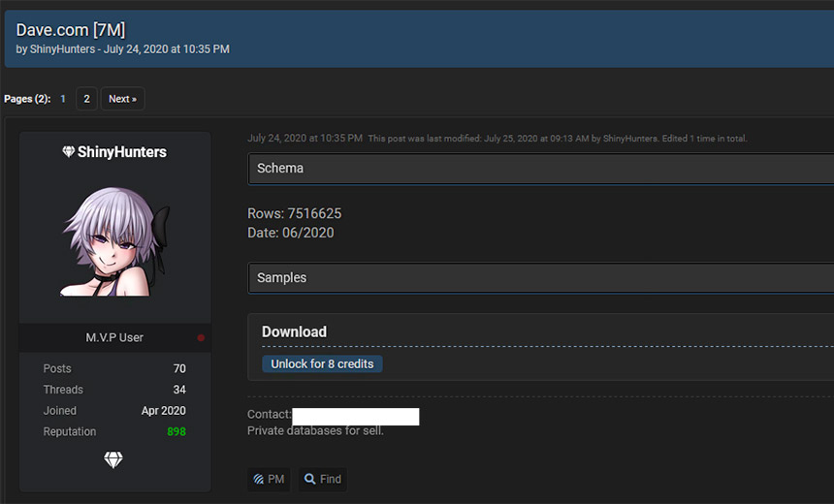Click the red offline status dot
This screenshot has width=834, height=504.
click(x=201, y=337)
